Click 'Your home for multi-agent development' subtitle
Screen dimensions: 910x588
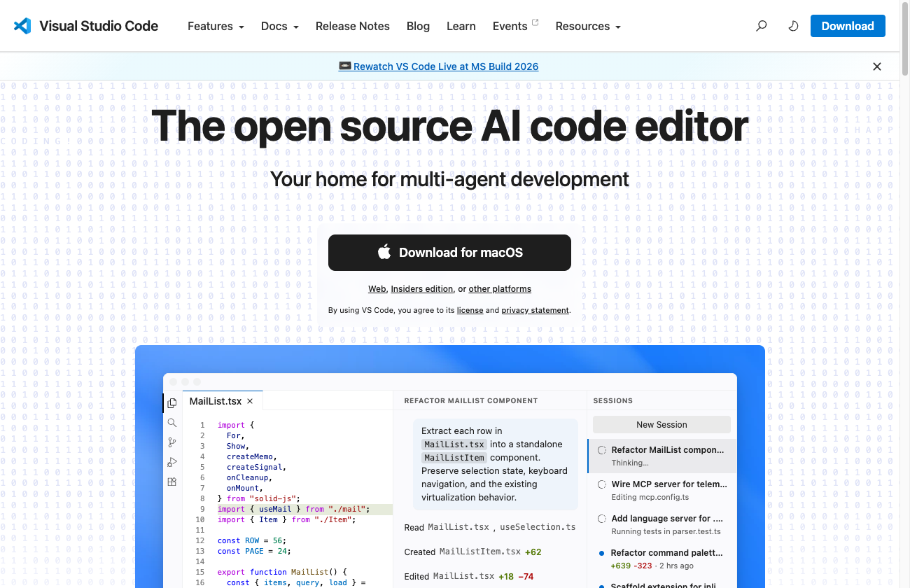[x=449, y=179]
